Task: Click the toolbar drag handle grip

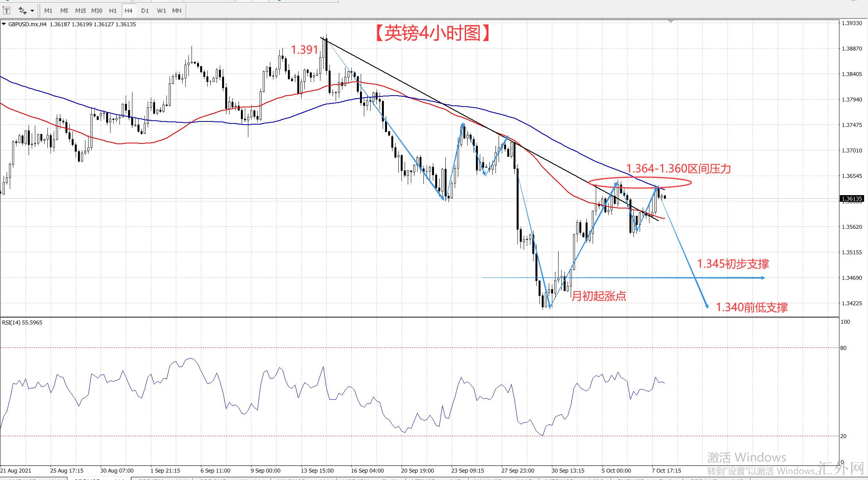Action: [x=40, y=11]
